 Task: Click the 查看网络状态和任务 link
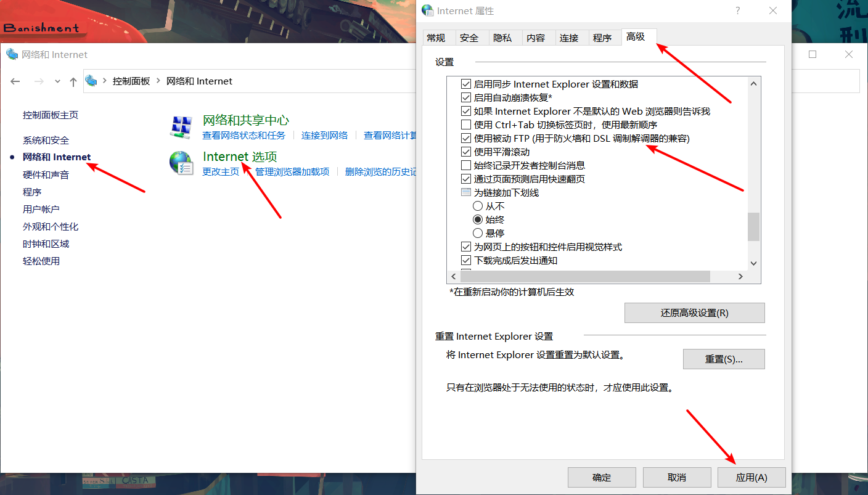coord(244,135)
